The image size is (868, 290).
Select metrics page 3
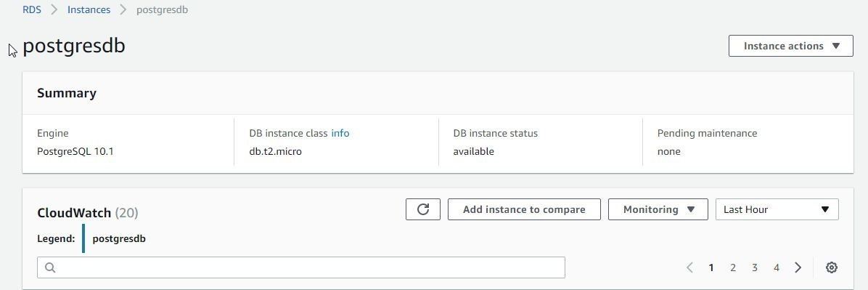(755, 267)
